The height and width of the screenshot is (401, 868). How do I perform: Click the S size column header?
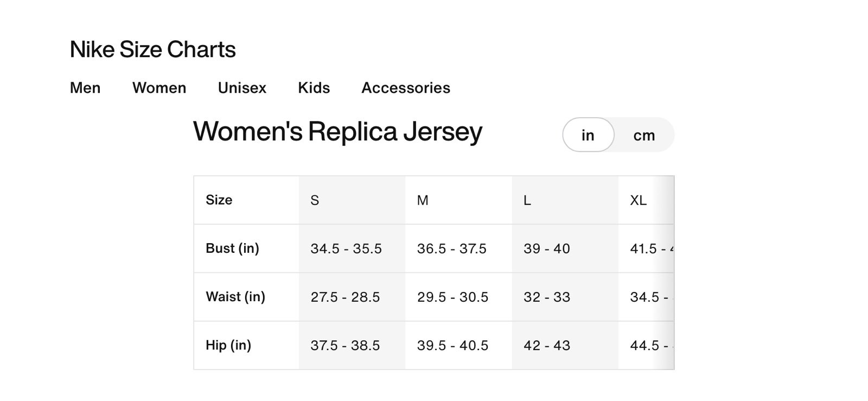pyautogui.click(x=352, y=200)
